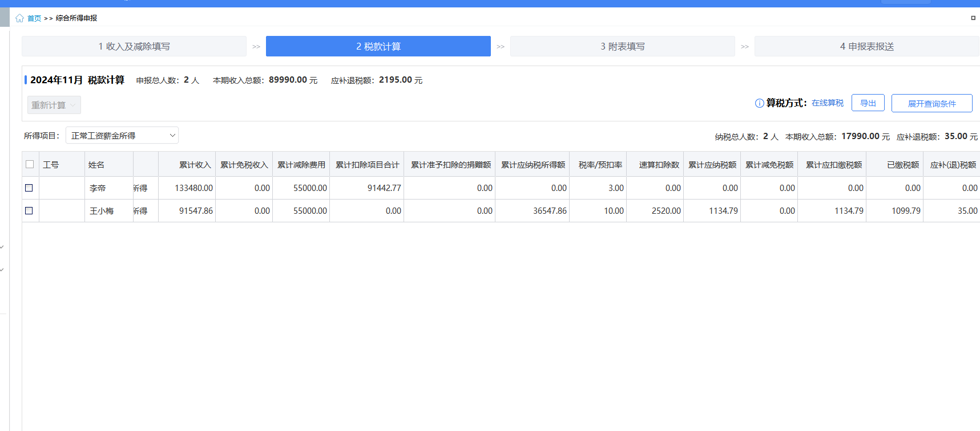980x431 pixels.
Task: Click the 导出 button
Action: pyautogui.click(x=868, y=103)
